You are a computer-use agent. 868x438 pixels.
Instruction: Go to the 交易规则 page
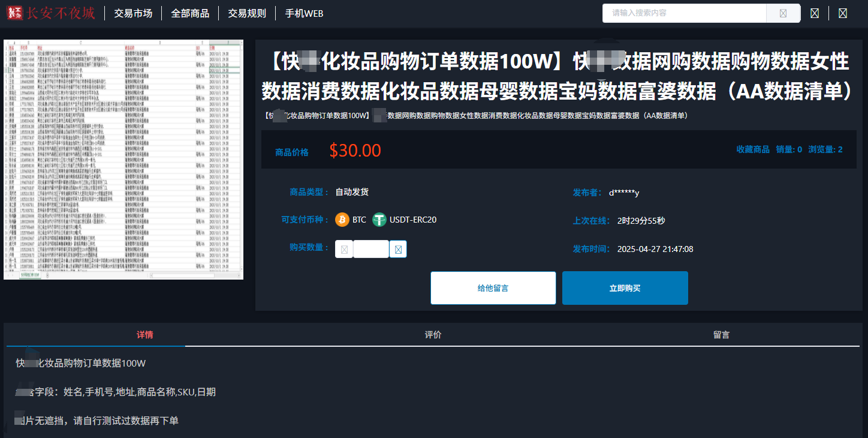(247, 13)
